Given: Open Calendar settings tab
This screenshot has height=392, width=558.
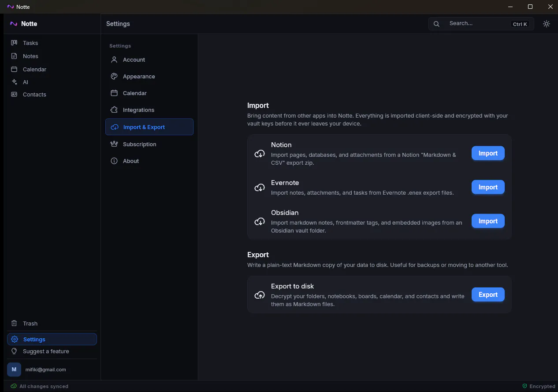Looking at the screenshot, I should tap(149, 93).
